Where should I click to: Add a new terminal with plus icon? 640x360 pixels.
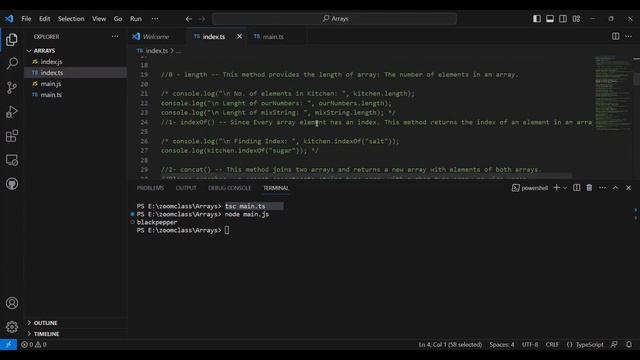click(x=556, y=188)
